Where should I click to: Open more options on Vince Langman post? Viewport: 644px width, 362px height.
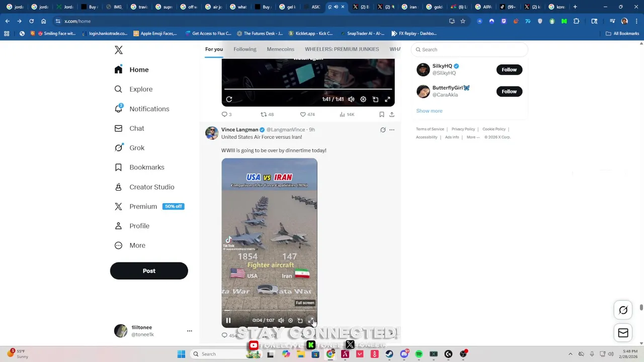pyautogui.click(x=392, y=130)
